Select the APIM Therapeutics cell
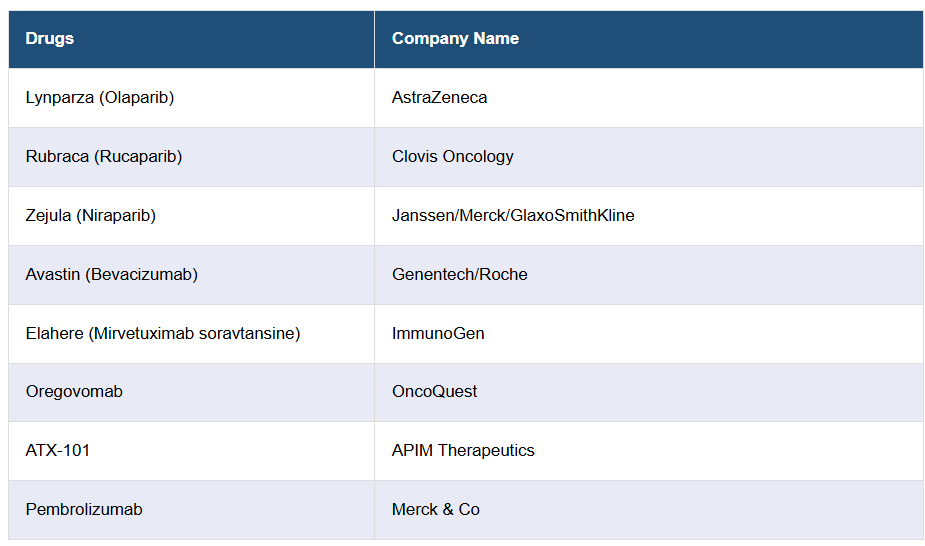The image size is (925, 546). click(463, 451)
